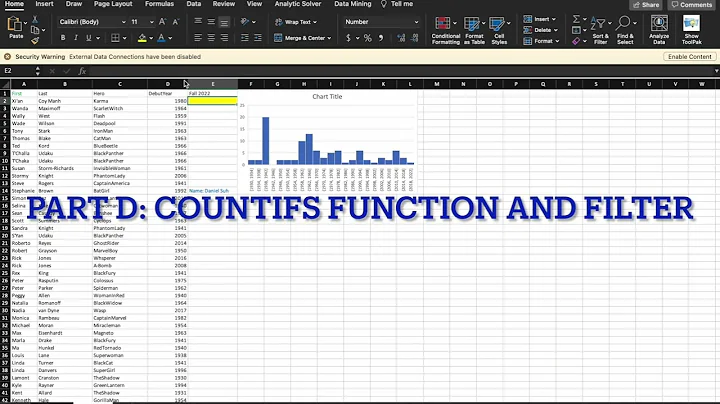The image size is (720, 404).
Task: Align text to middle
Action: tap(211, 22)
